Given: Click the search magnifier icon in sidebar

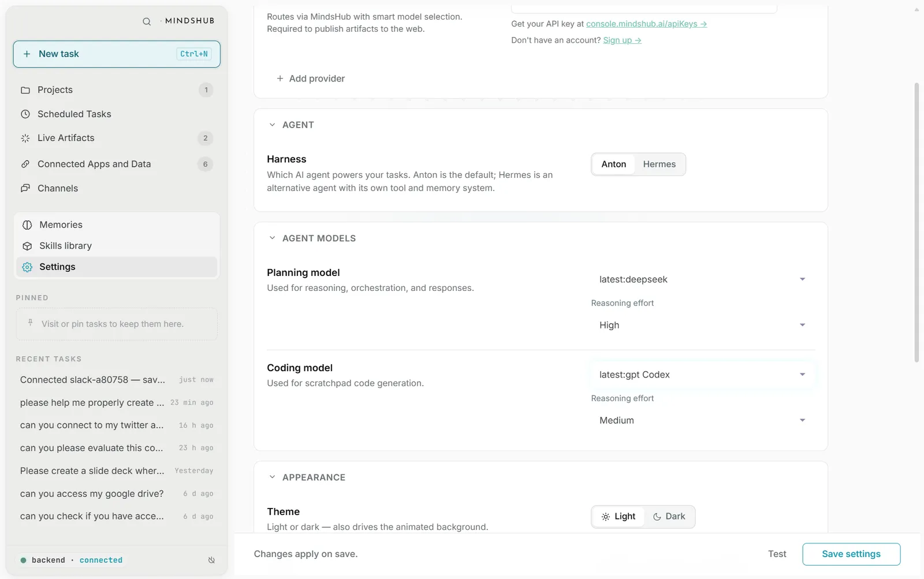Looking at the screenshot, I should 147,21.
